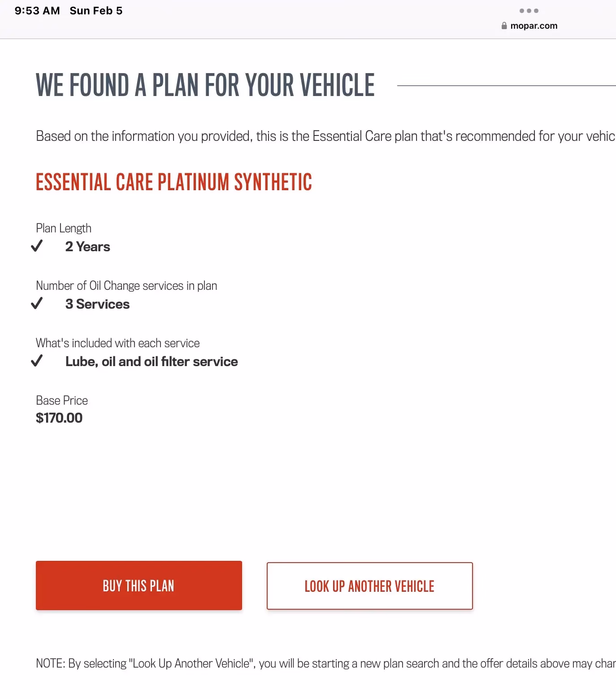Tap the mopar.com address bar

tap(534, 26)
